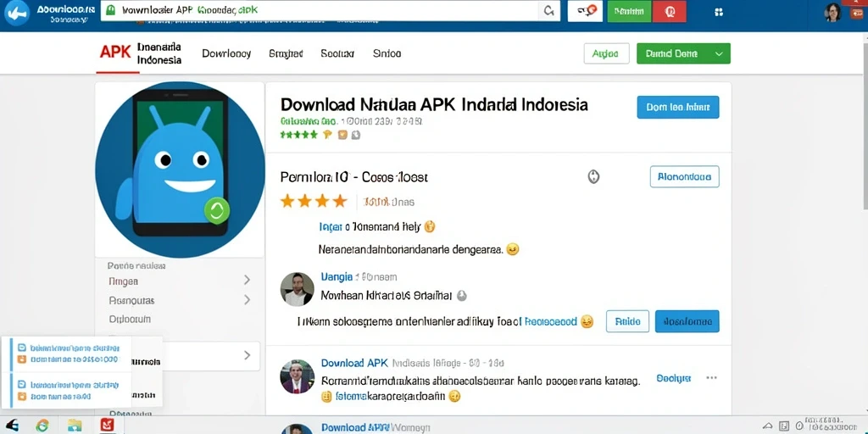The height and width of the screenshot is (434, 868).
Task: Open the Dowrlonoy navigation tab
Action: [x=225, y=53]
